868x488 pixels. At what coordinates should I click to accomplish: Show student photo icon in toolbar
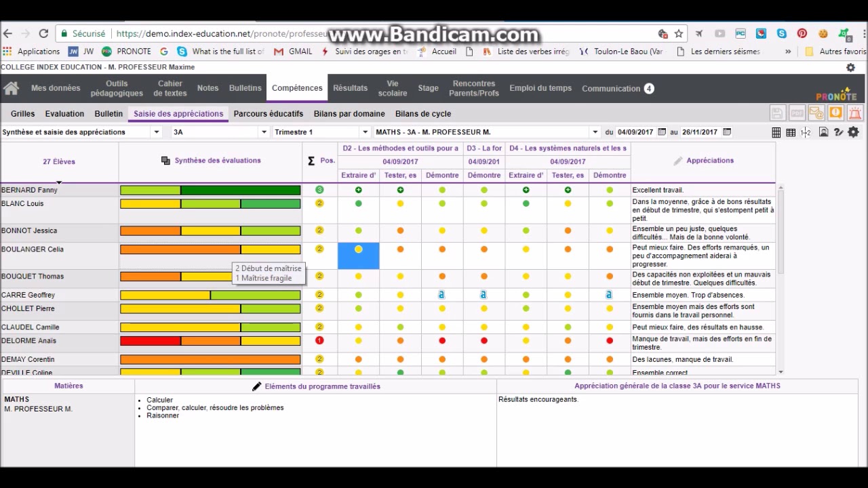coord(823,132)
